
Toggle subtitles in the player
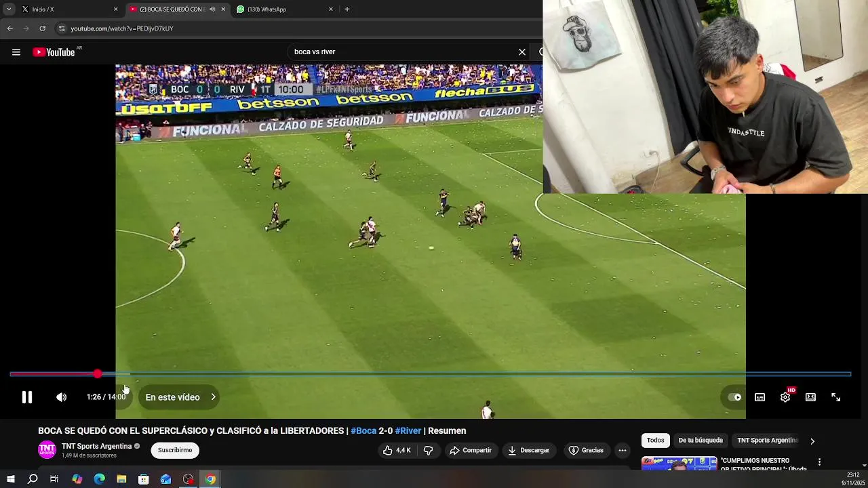(x=759, y=397)
